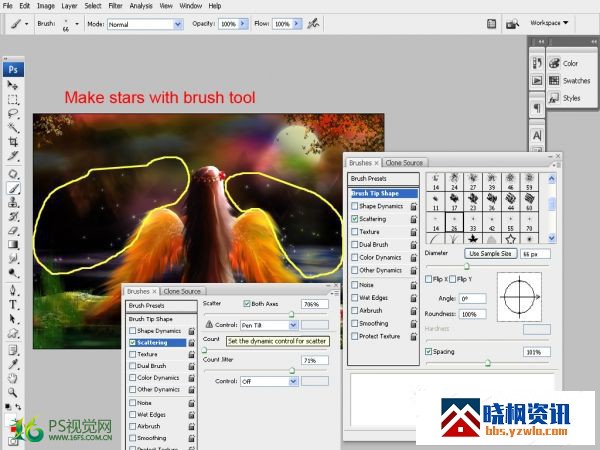Open the Color panel icon
This screenshot has width=600, height=450.
[x=554, y=64]
